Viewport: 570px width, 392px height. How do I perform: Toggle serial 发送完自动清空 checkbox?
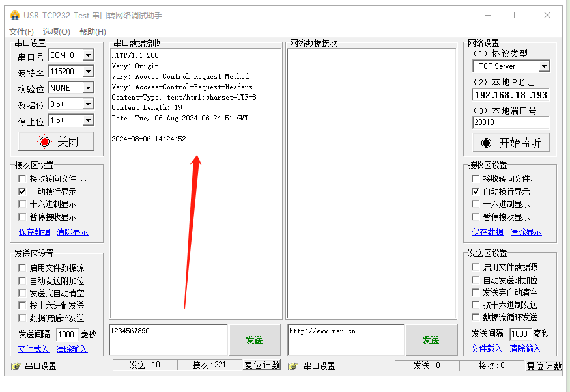[x=22, y=293]
